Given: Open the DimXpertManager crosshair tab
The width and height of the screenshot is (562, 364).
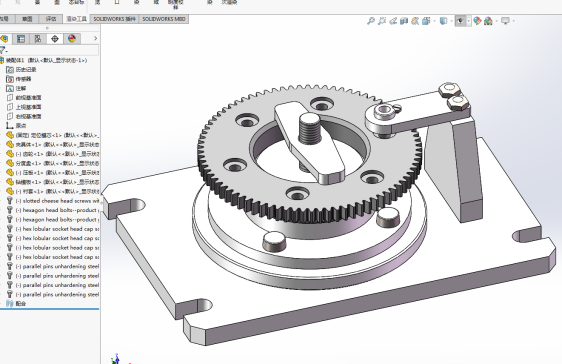Looking at the screenshot, I should coord(55,39).
